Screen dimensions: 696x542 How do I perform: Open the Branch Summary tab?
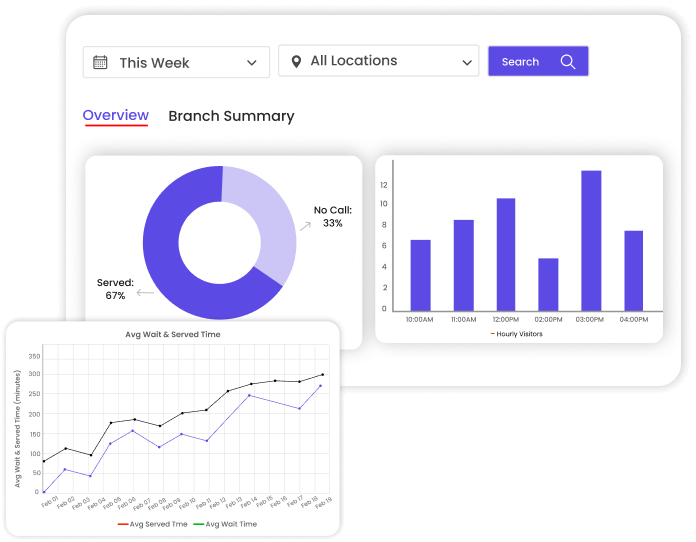pyautogui.click(x=231, y=116)
